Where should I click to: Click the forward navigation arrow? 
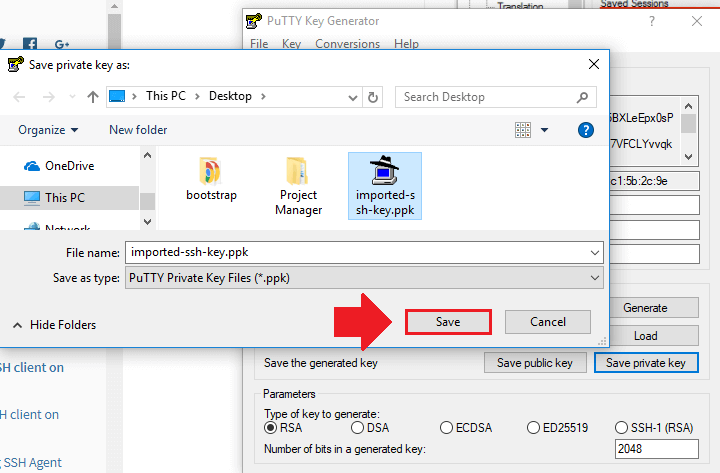(x=49, y=97)
